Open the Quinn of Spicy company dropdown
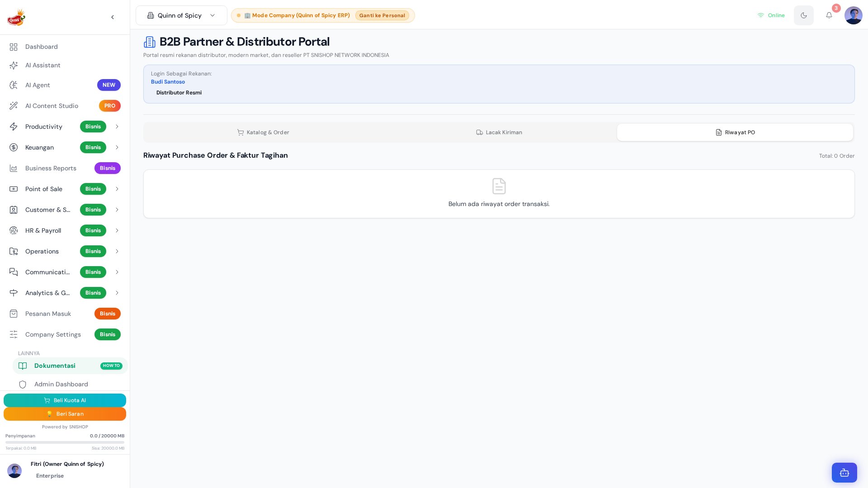 pyautogui.click(x=181, y=15)
